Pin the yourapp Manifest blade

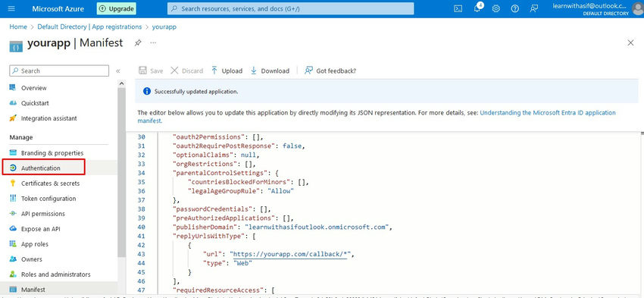click(138, 42)
